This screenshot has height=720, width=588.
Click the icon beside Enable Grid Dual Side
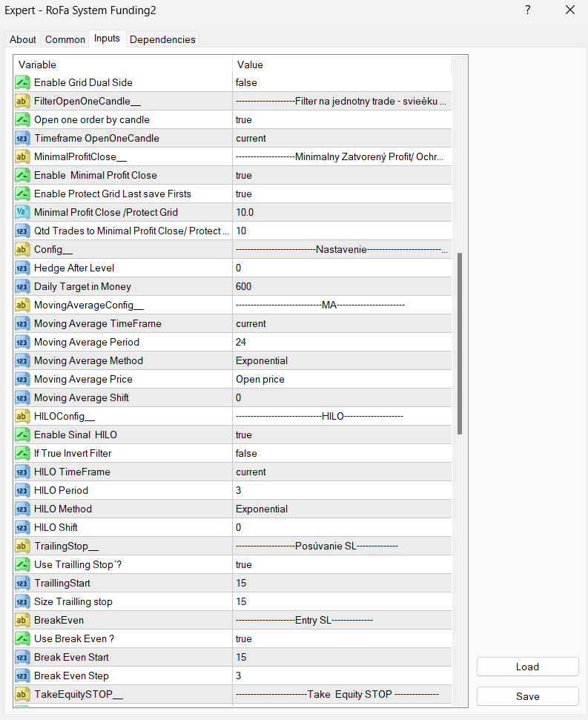pyautogui.click(x=22, y=82)
